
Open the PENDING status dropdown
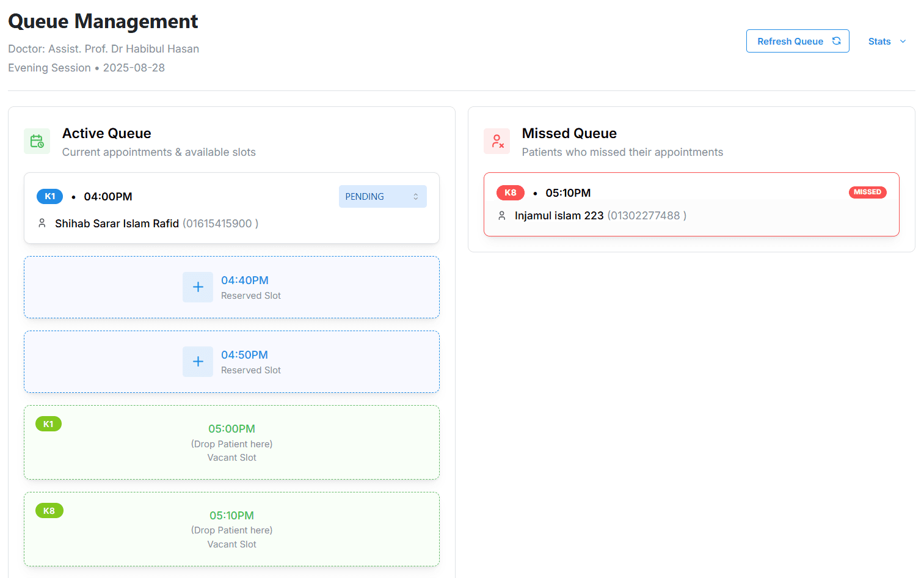382,196
